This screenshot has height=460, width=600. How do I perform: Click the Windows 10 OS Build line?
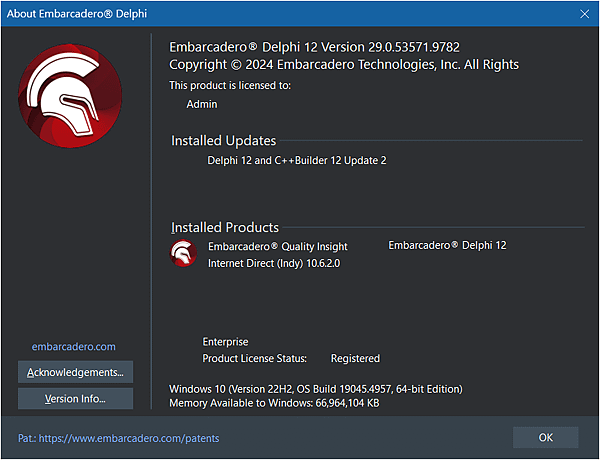[x=316, y=389]
